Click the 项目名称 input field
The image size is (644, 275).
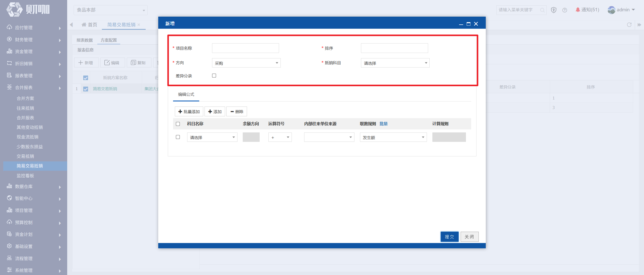click(x=245, y=48)
